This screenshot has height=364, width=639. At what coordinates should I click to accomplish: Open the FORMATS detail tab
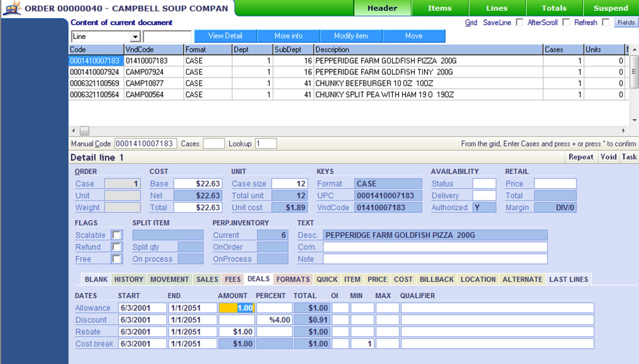click(293, 280)
